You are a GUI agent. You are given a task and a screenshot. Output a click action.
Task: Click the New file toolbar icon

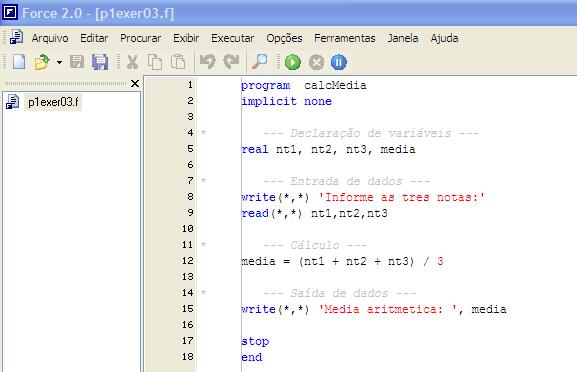point(19,62)
